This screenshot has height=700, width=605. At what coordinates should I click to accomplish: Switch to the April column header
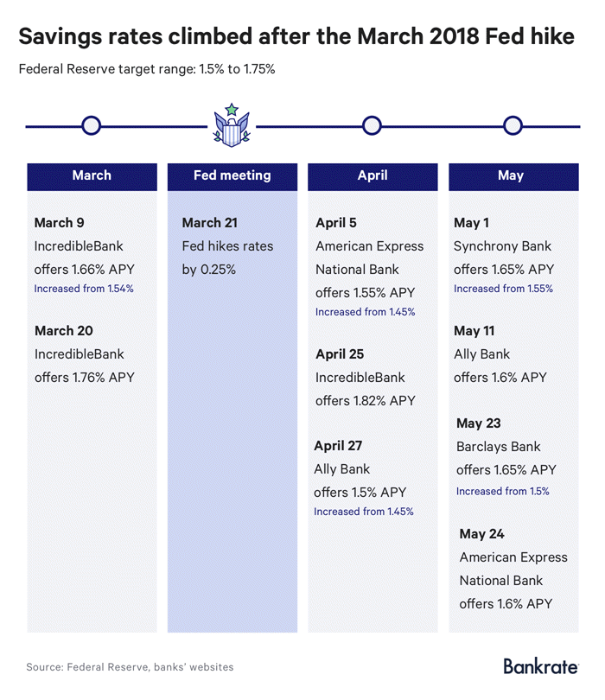click(373, 175)
